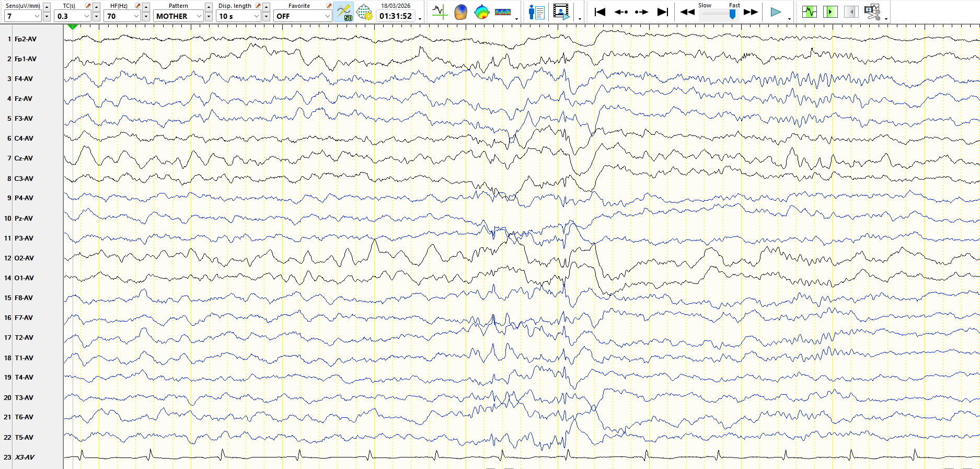
Task: Select the C4-AV channel label
Action: [x=24, y=139]
